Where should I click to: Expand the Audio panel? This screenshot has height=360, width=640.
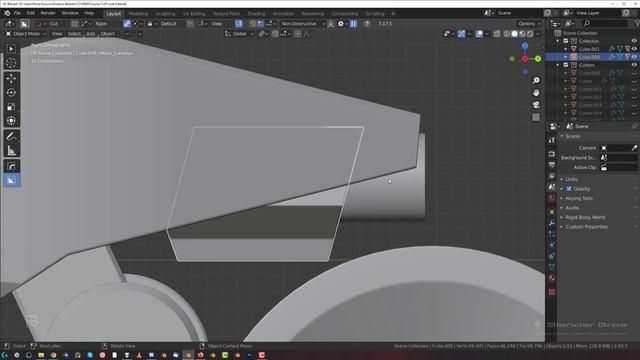point(572,208)
